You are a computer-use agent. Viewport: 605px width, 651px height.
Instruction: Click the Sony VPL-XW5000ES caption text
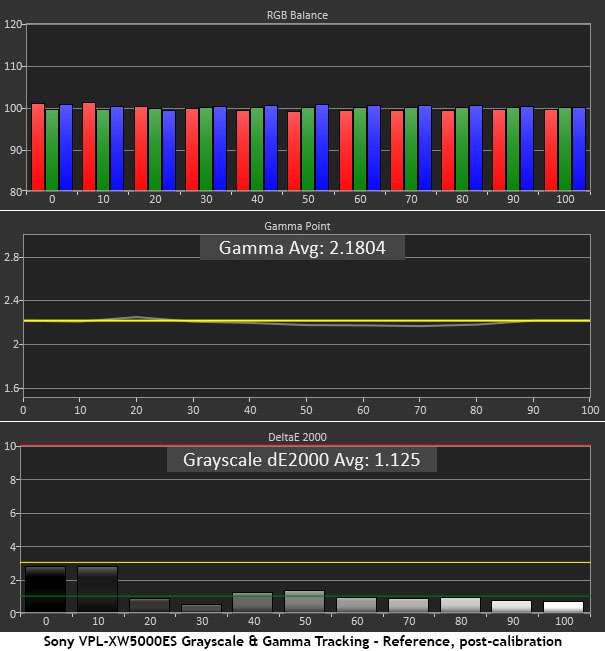(x=303, y=641)
